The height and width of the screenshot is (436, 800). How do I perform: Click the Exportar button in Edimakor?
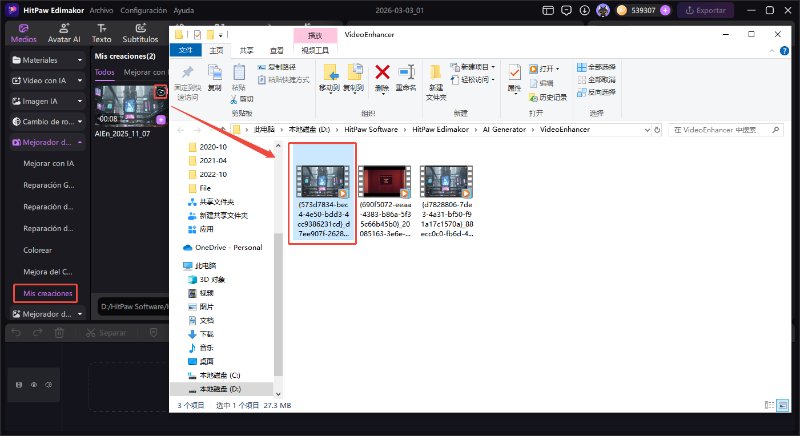[x=706, y=10]
